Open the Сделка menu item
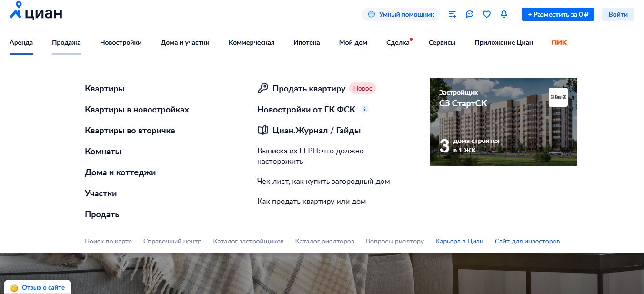Image resolution: width=644 pixels, height=294 pixels. point(398,42)
